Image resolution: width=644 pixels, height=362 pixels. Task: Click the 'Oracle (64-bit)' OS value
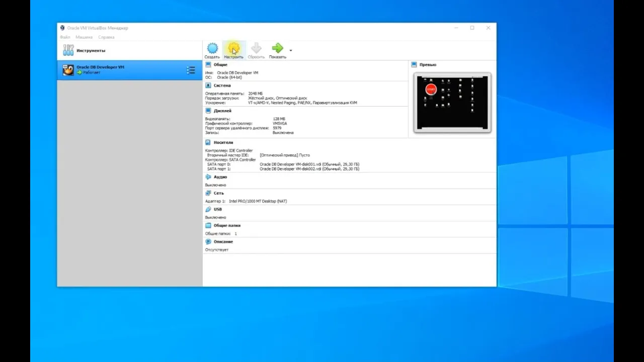229,77
